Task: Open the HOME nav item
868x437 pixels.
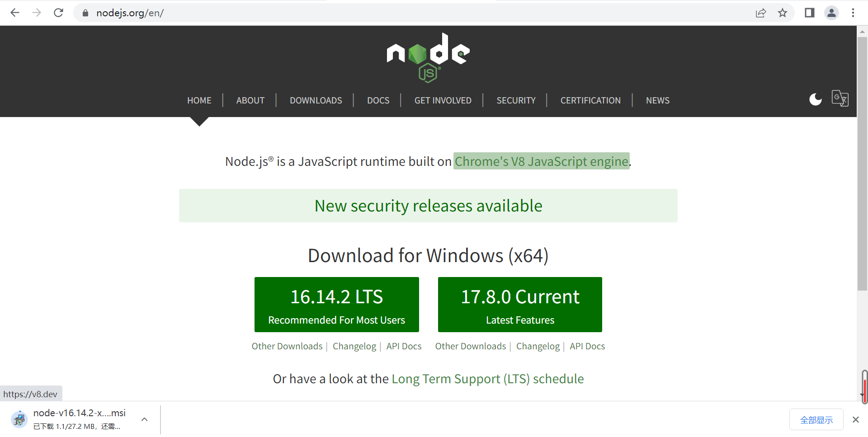Action: (199, 100)
